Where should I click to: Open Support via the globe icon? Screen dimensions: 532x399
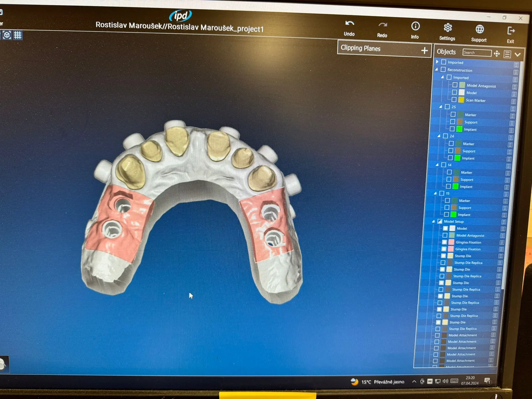480,29
